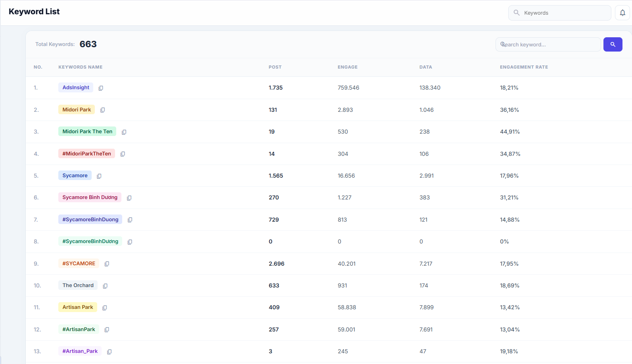Image resolution: width=632 pixels, height=364 pixels.
Task: Click the notification bell icon
Action: (x=622, y=13)
